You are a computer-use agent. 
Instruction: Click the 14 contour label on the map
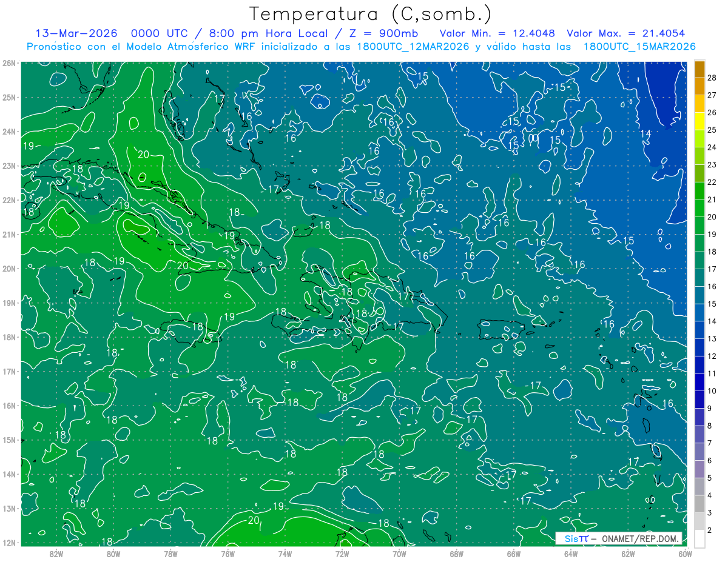(645, 133)
